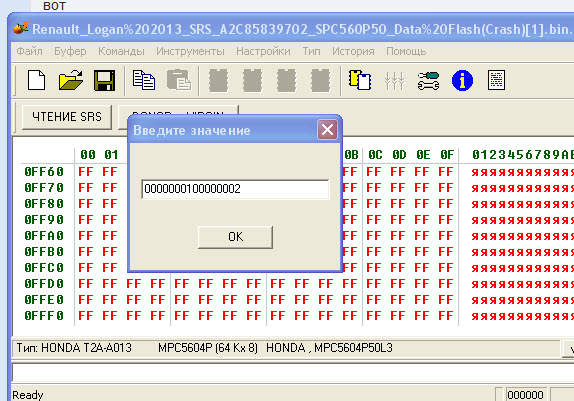This screenshot has height=401, width=574.
Task: Click the Тип: HONDA T2A-A013 status text
Action: [x=74, y=348]
